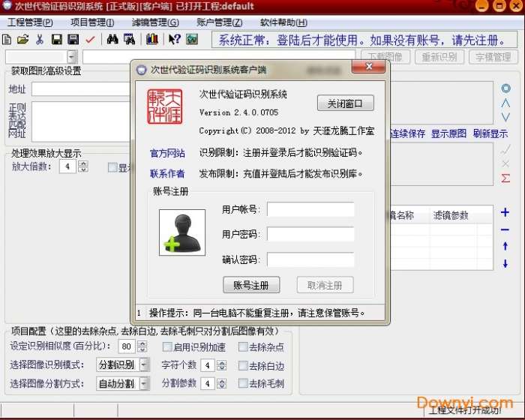Open the 联系作者 link
Image resolution: width=525 pixels, height=420 pixels.
(x=167, y=173)
